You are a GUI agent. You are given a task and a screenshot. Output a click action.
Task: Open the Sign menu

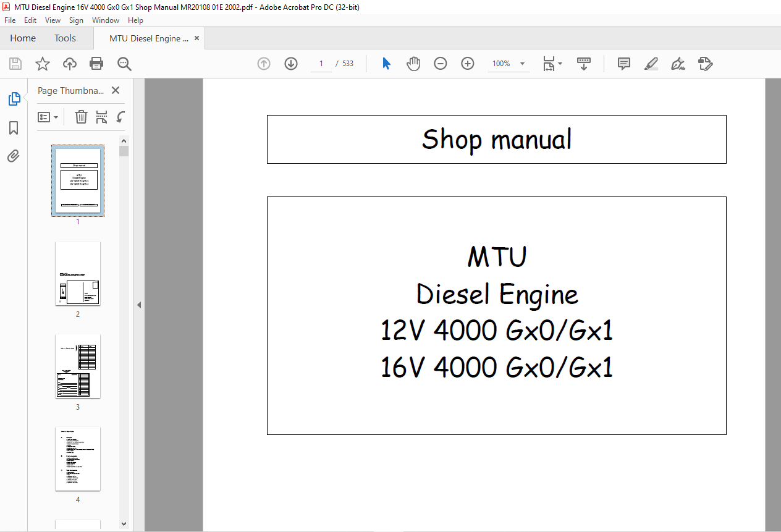76,20
